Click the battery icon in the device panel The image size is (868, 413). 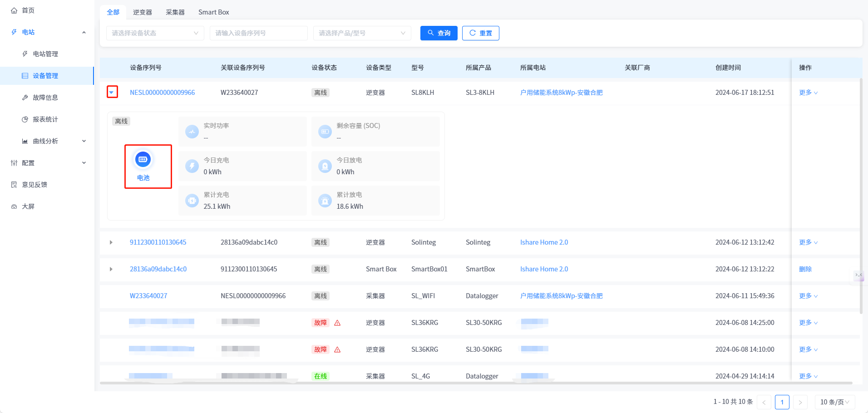(x=143, y=159)
